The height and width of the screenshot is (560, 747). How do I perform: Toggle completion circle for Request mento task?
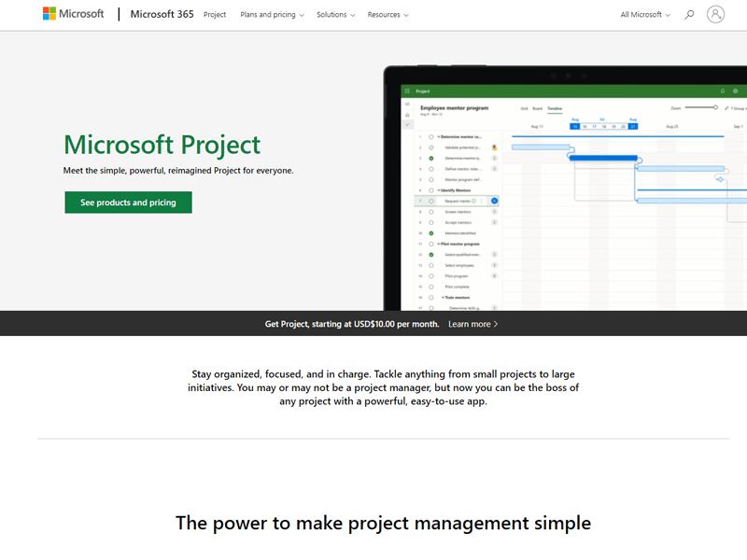click(x=431, y=201)
